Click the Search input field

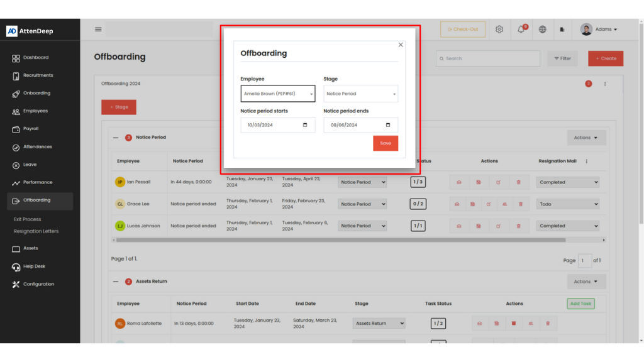click(487, 58)
